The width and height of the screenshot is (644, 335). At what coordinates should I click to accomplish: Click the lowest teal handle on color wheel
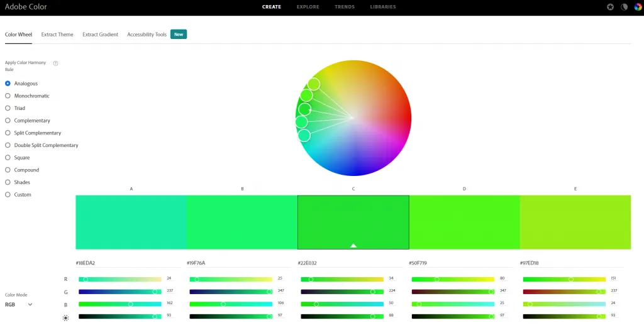(x=304, y=135)
